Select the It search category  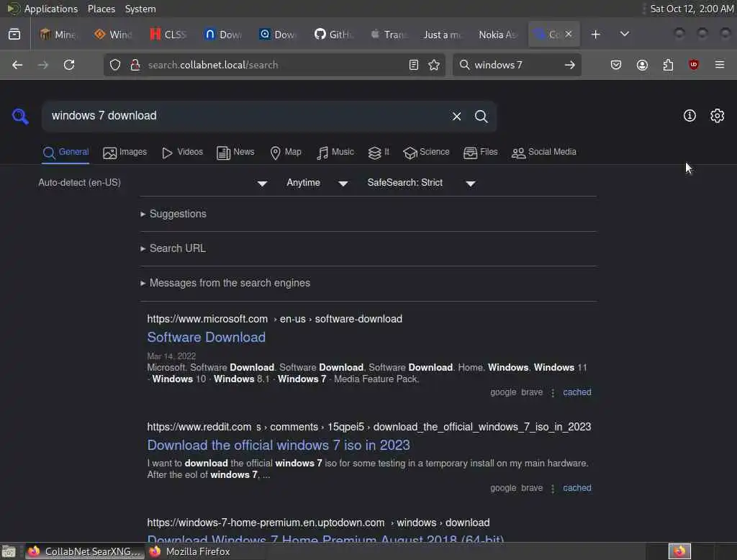tap(379, 153)
